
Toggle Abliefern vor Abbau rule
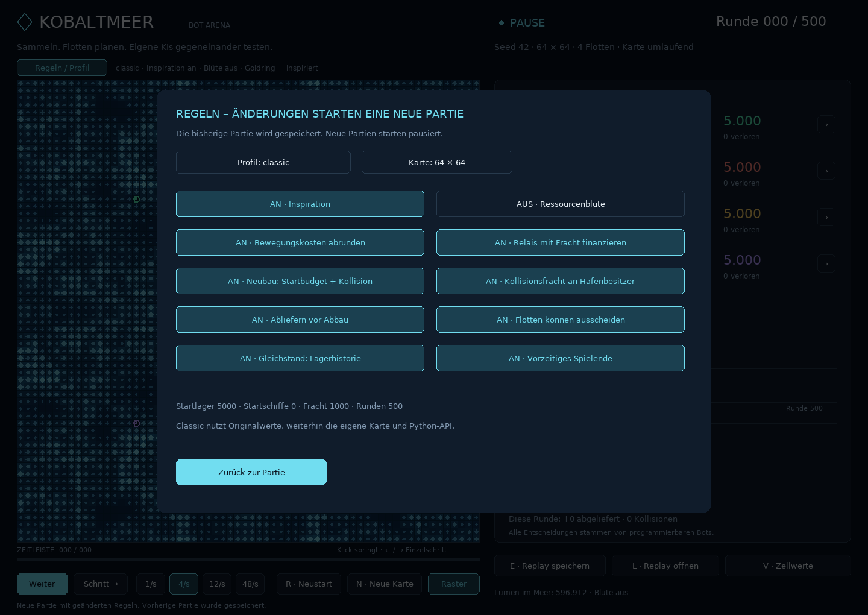[300, 320]
